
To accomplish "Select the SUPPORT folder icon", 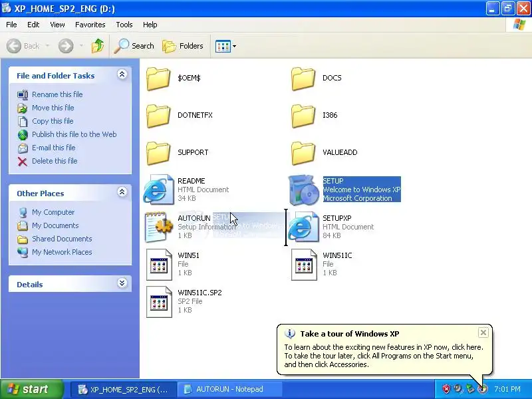I will pos(158,153).
